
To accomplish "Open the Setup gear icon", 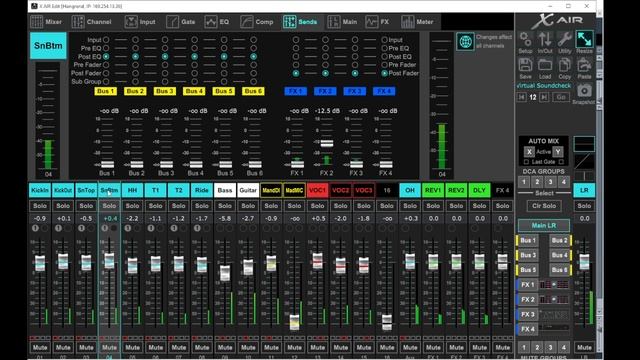I will click(525, 40).
